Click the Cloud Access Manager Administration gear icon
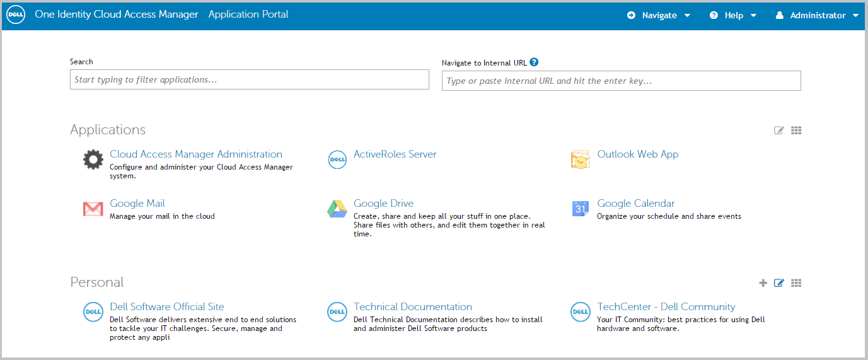 93,160
